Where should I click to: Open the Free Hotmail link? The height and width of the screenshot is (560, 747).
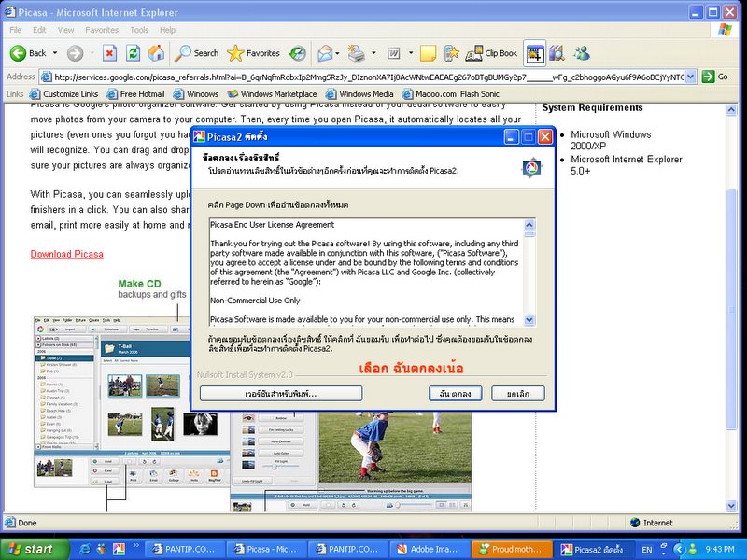135,94
